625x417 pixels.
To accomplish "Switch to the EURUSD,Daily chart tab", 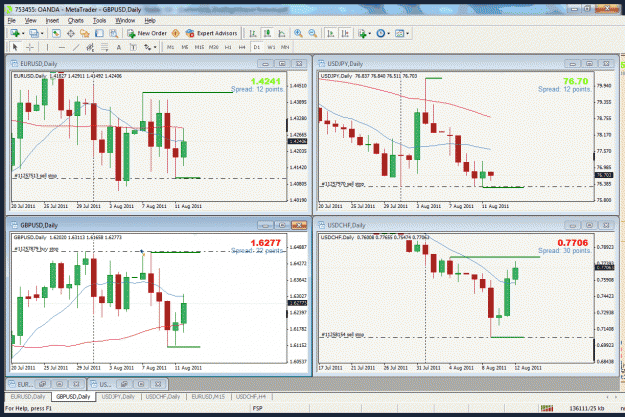I will click(x=28, y=397).
